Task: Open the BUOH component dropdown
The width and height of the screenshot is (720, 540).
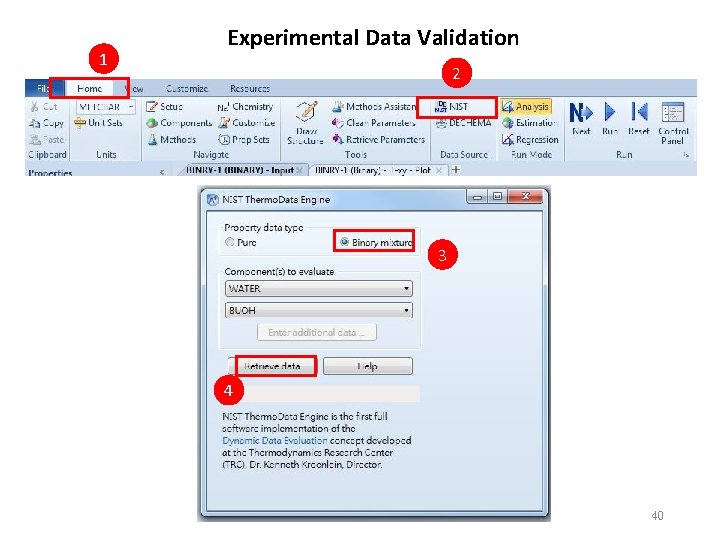Action: pos(319,310)
